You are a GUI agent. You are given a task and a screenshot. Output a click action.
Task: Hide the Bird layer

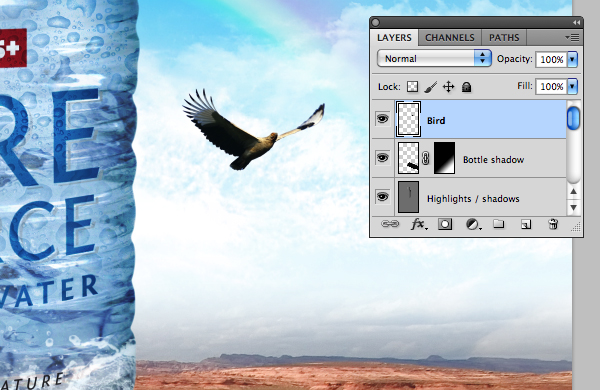(x=382, y=119)
